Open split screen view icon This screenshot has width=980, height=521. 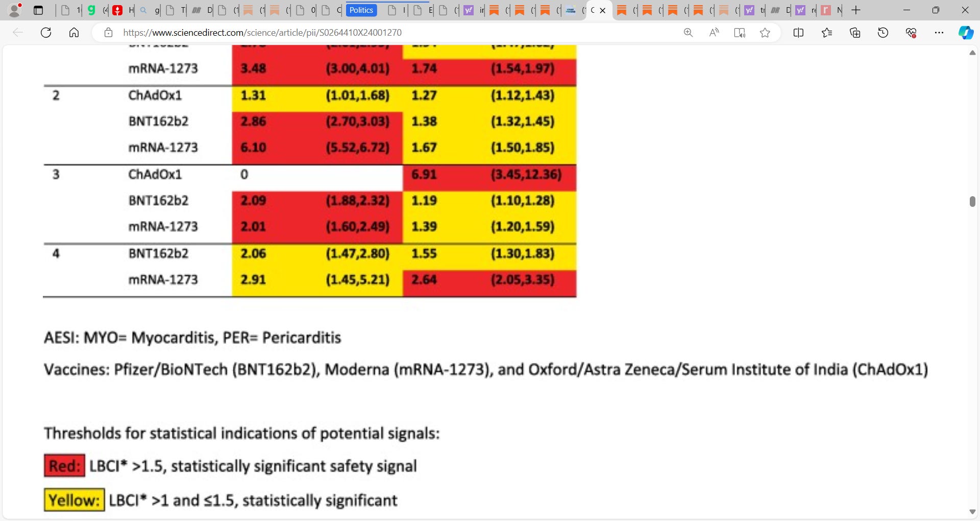click(799, 33)
